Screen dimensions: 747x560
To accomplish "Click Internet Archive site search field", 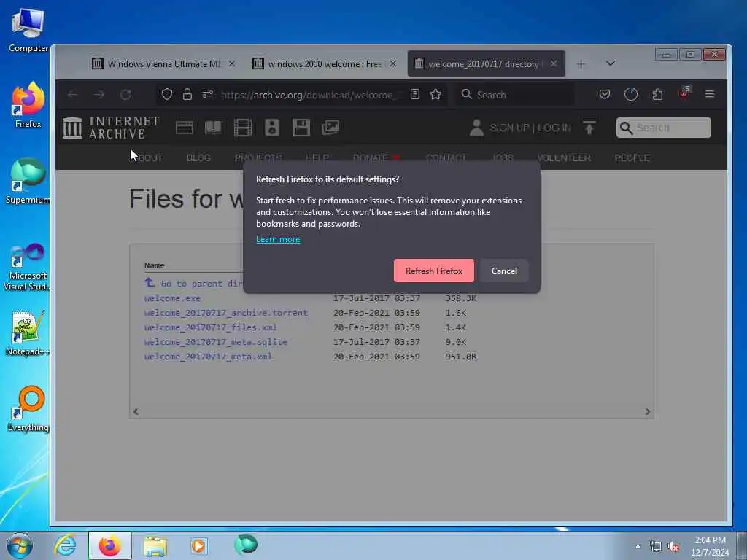I will pyautogui.click(x=663, y=128).
